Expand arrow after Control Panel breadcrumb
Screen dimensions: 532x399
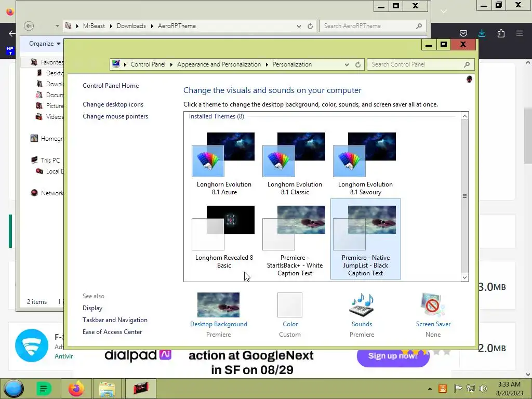171,64
